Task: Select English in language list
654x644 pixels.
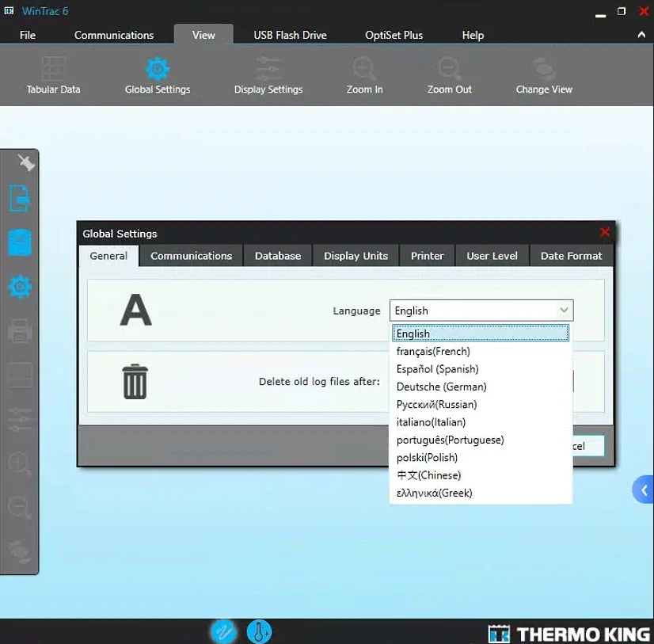Action: click(481, 333)
